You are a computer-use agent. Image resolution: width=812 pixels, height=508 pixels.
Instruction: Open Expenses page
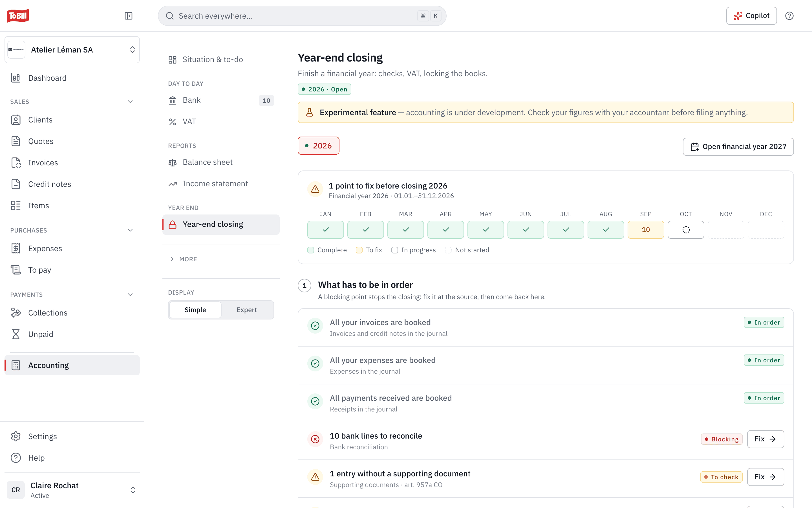[x=72, y=248]
